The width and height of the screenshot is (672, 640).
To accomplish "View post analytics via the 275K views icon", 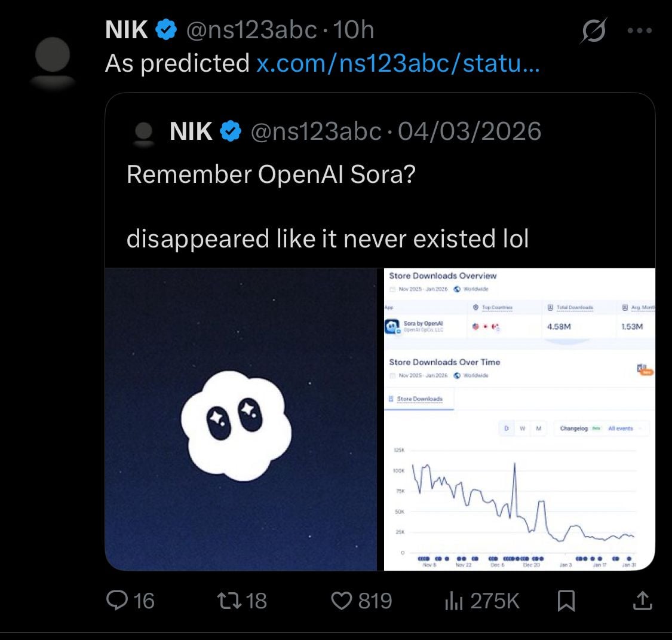I will [453, 601].
